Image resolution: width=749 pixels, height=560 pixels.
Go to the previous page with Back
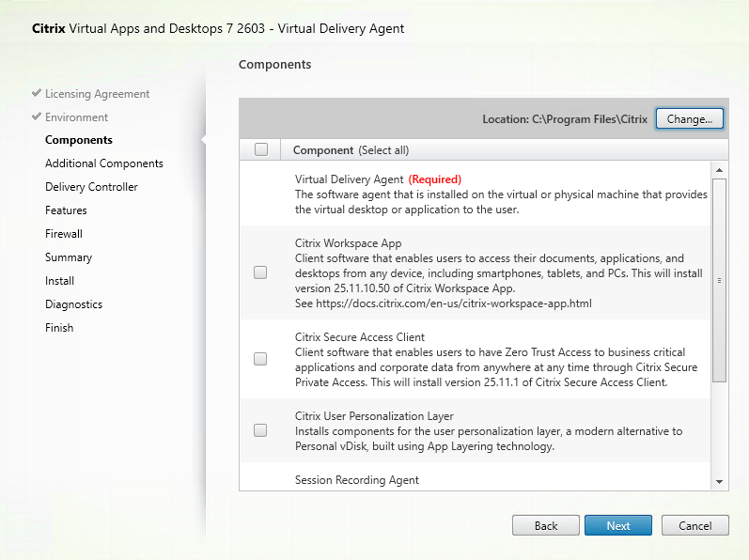point(545,525)
